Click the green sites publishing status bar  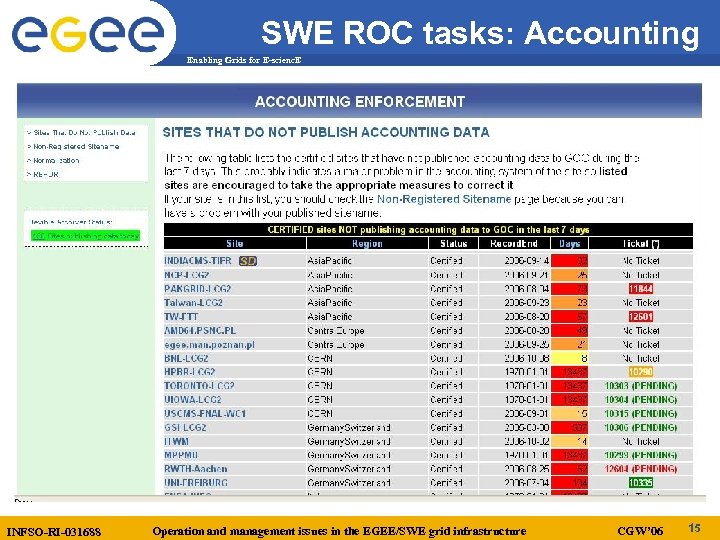85,236
